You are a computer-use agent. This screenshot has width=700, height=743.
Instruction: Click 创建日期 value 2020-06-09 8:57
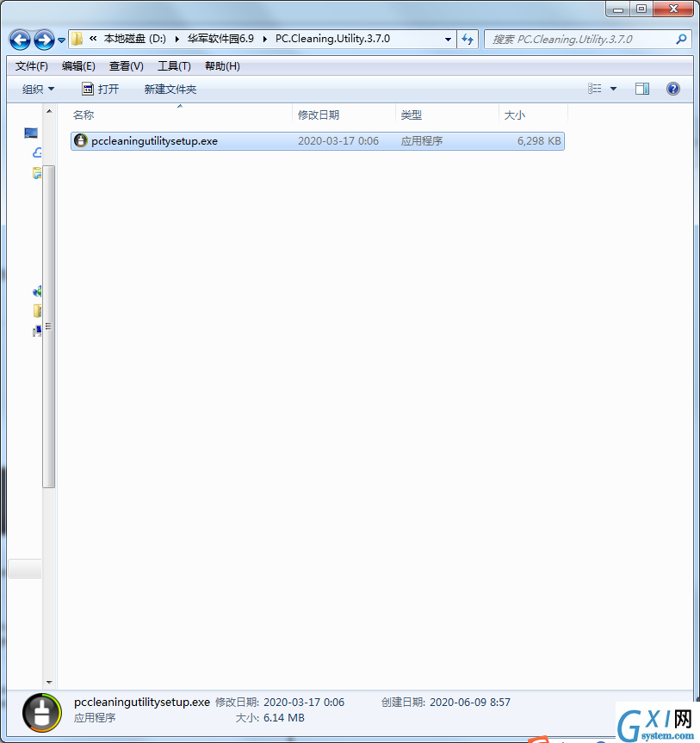tap(470, 703)
